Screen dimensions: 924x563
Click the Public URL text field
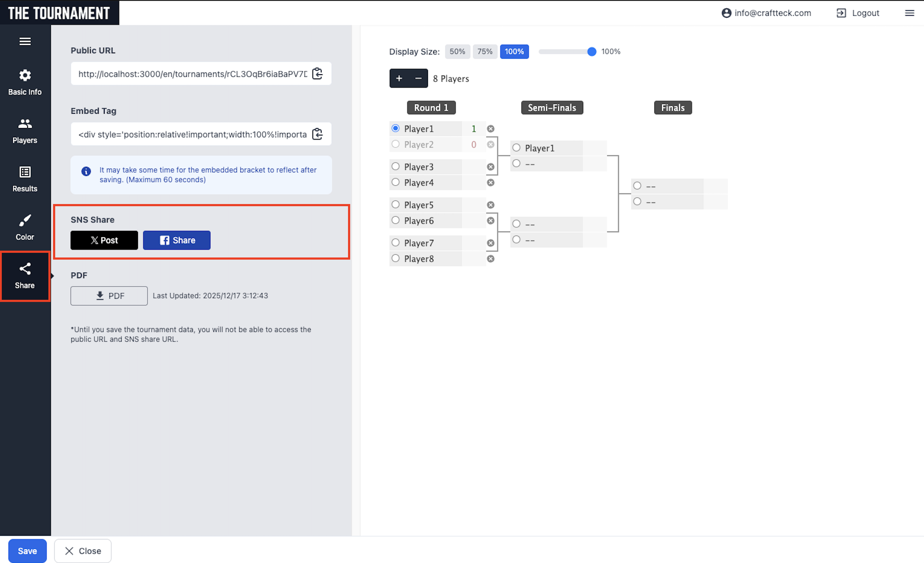192,74
